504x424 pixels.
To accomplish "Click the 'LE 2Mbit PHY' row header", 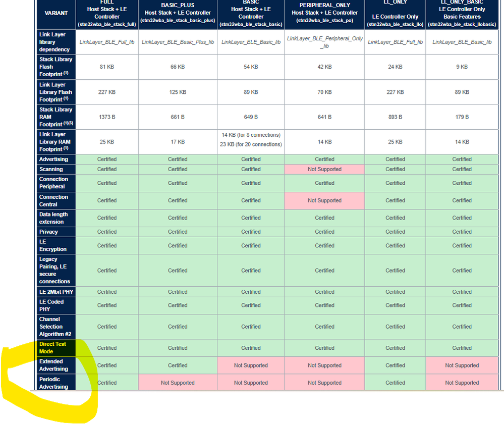I will coord(56,292).
